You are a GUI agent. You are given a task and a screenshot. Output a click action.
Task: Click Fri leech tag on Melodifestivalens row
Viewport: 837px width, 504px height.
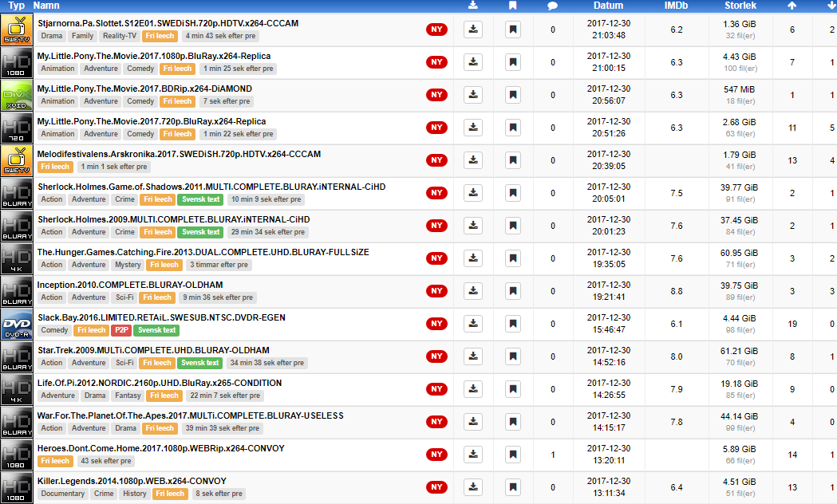(55, 167)
